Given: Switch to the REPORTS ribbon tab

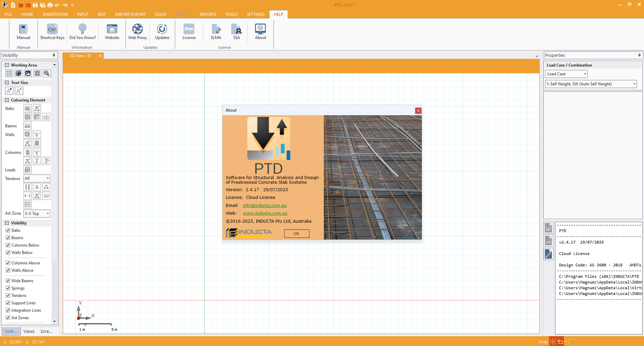Looking at the screenshot, I should 208,14.
